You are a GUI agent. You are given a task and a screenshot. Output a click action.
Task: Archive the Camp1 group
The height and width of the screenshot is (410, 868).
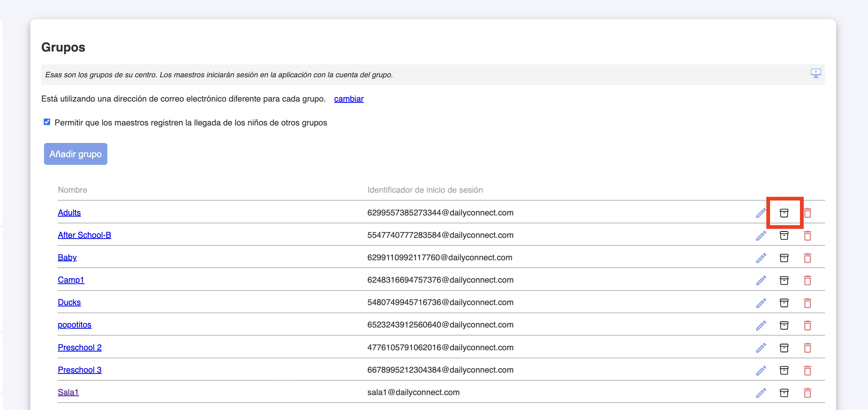(784, 280)
